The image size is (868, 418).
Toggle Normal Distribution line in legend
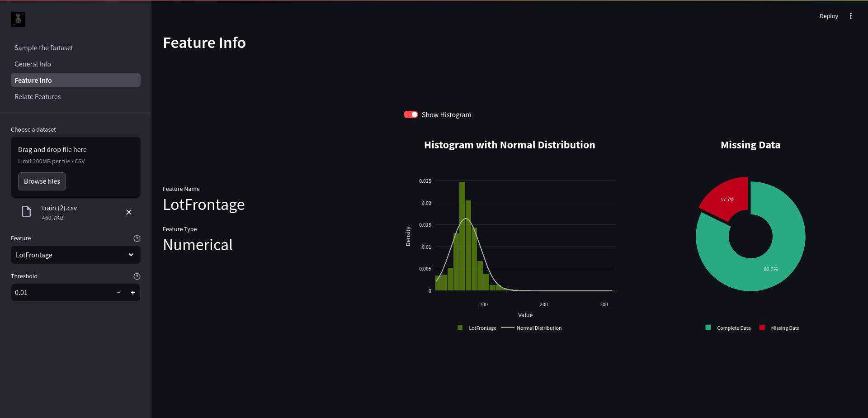pos(532,328)
